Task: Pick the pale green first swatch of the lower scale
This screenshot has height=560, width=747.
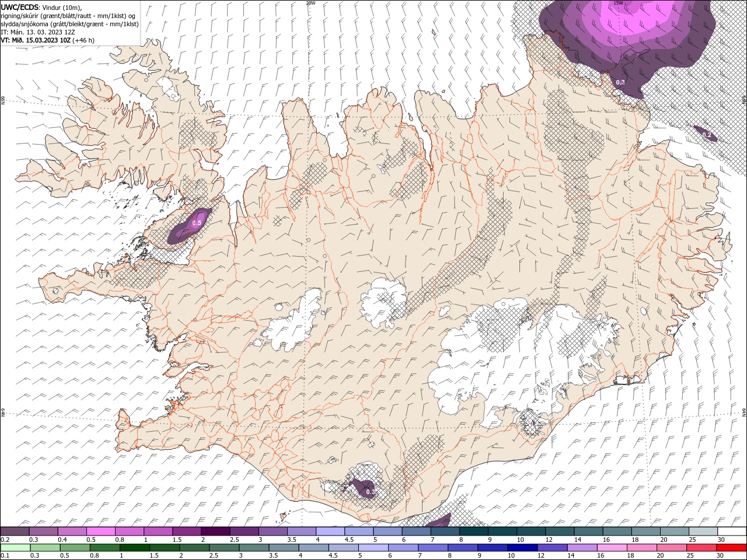Action: tap(15, 548)
